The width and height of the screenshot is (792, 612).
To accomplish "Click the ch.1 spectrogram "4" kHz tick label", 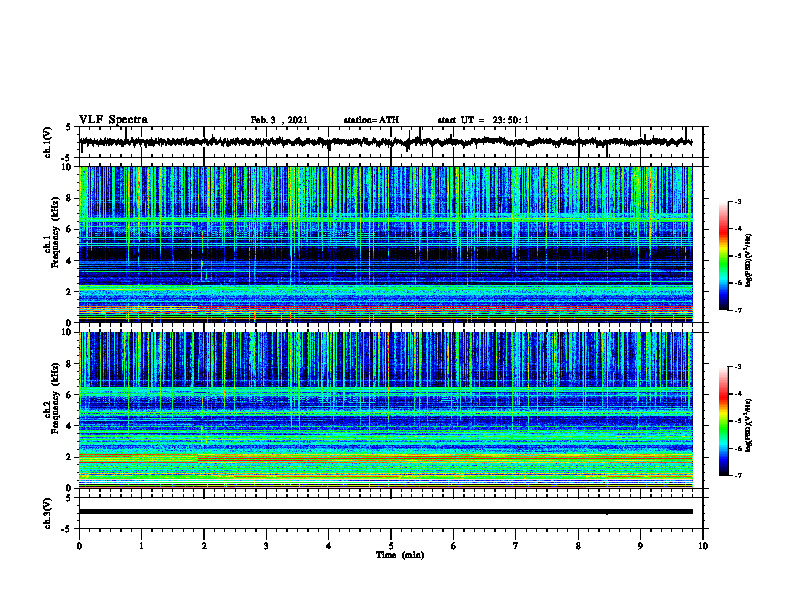I will click(71, 261).
